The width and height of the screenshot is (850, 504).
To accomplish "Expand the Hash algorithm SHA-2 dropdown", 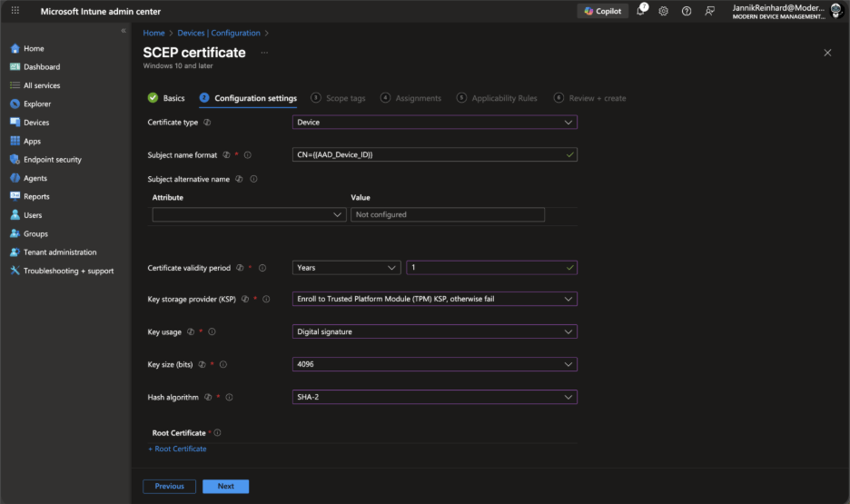I will pos(435,397).
